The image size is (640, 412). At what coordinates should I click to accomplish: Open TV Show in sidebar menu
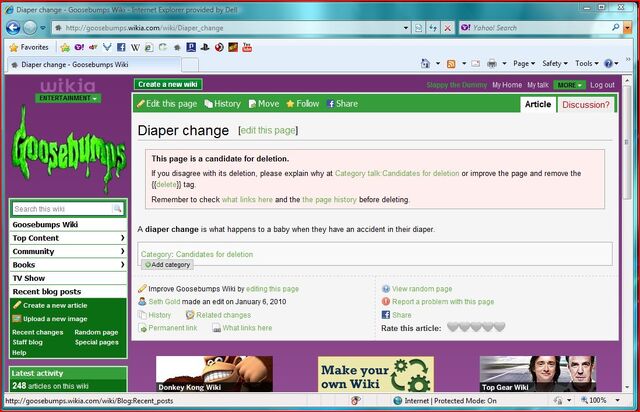click(68, 278)
